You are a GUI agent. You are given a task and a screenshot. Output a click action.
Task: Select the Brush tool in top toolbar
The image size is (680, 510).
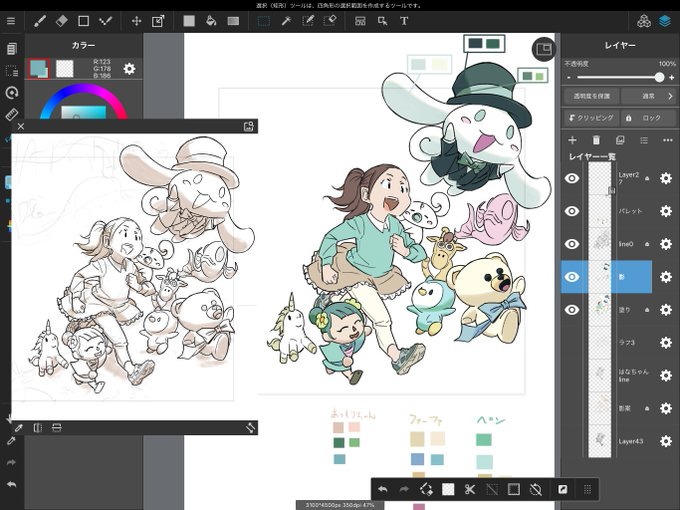[x=40, y=21]
